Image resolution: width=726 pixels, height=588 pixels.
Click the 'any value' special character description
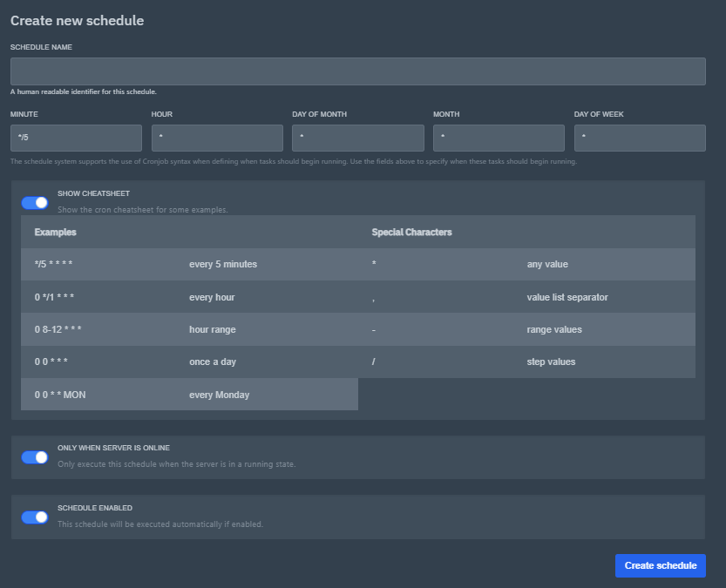tap(547, 264)
